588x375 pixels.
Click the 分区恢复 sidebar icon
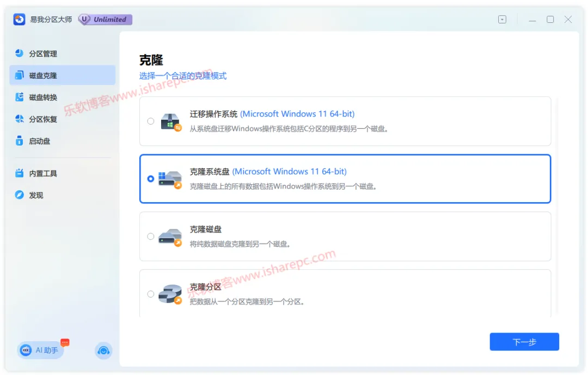pyautogui.click(x=19, y=119)
